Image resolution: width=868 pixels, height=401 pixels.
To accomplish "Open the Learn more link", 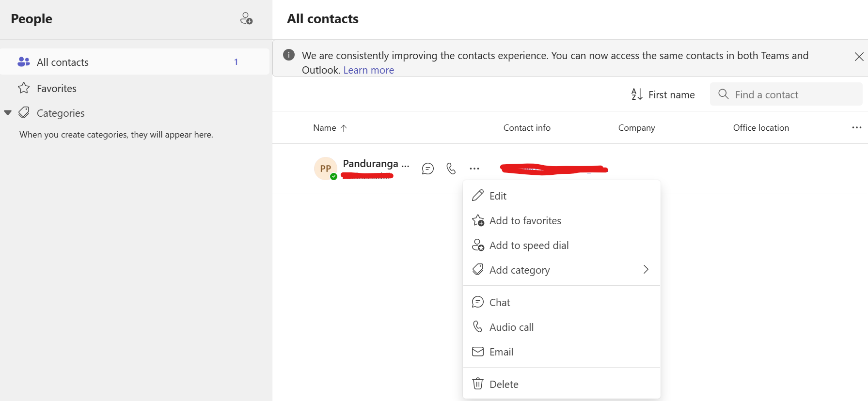I will 368,70.
